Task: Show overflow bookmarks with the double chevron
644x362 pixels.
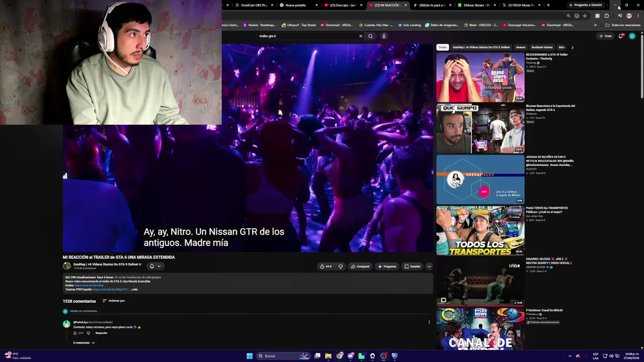Action: (x=595, y=25)
